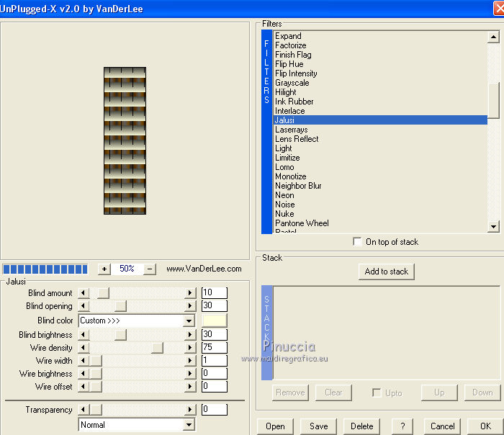
Task: Decrease Wire width with left arrow
Action: (x=84, y=360)
